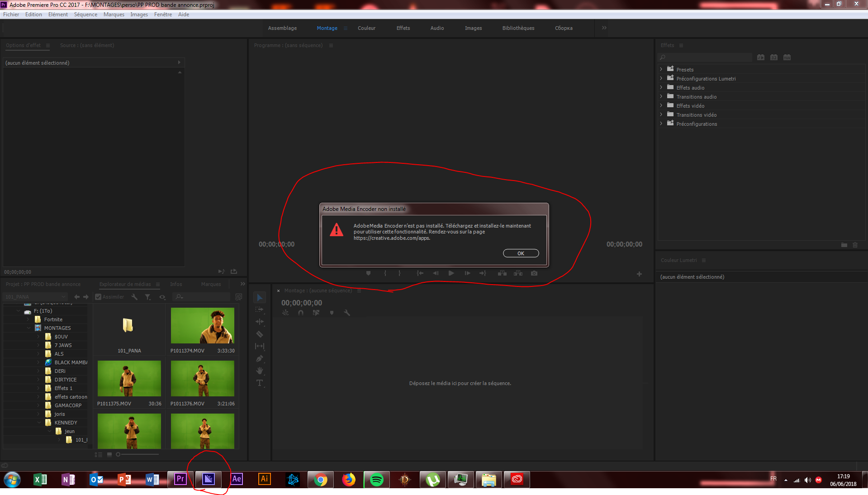Click Add Marker in Program monitor
868x495 pixels.
click(368, 273)
